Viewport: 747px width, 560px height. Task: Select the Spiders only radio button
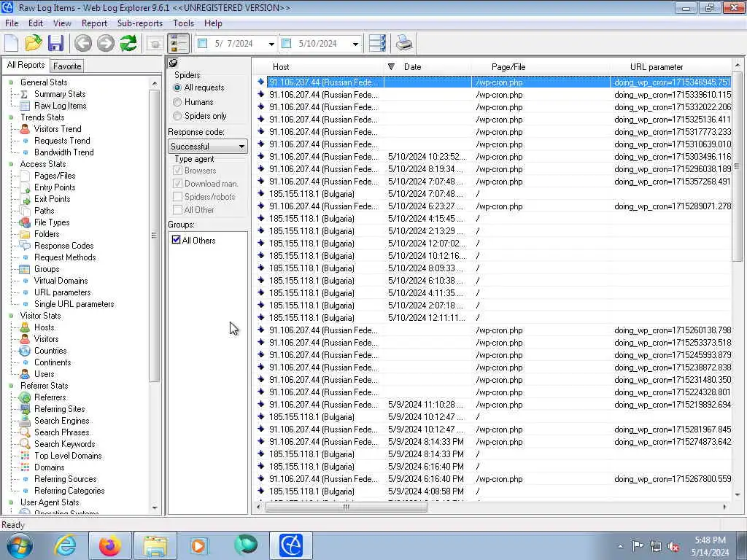(x=178, y=116)
